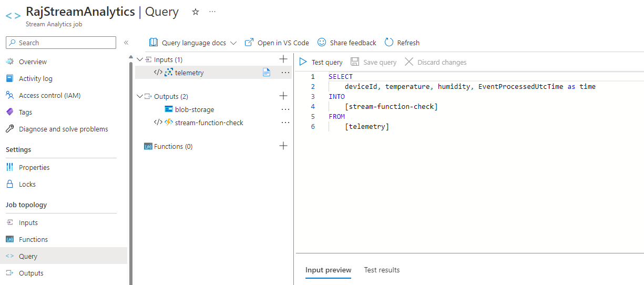Select blob-storage output in tree
Image resolution: width=644 pixels, height=285 pixels.
click(x=195, y=109)
